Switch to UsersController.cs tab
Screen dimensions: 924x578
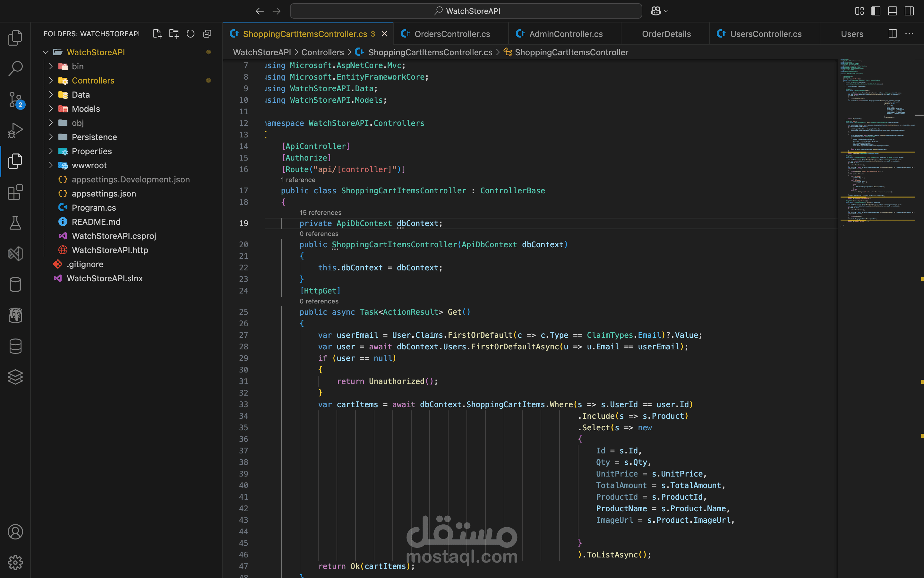tap(765, 34)
